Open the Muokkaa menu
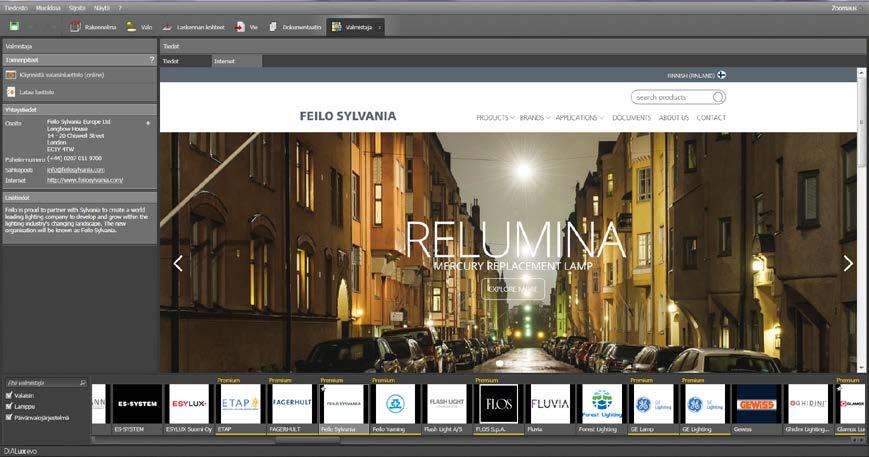The height and width of the screenshot is (457, 869). (x=48, y=8)
